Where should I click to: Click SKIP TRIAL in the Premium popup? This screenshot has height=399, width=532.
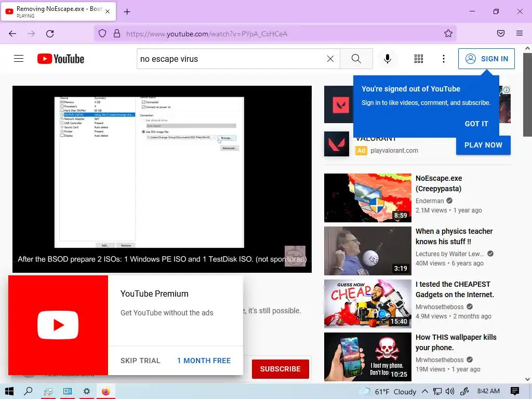point(140,361)
